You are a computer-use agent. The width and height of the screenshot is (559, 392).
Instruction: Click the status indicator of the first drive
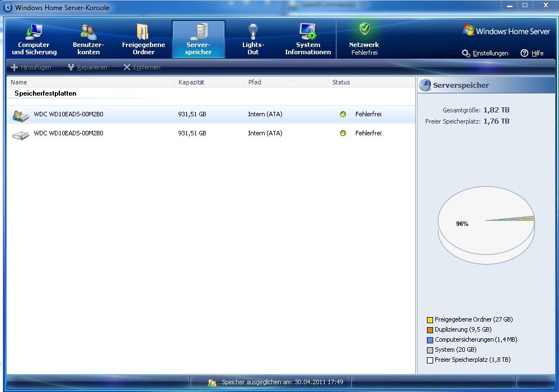pyautogui.click(x=343, y=114)
